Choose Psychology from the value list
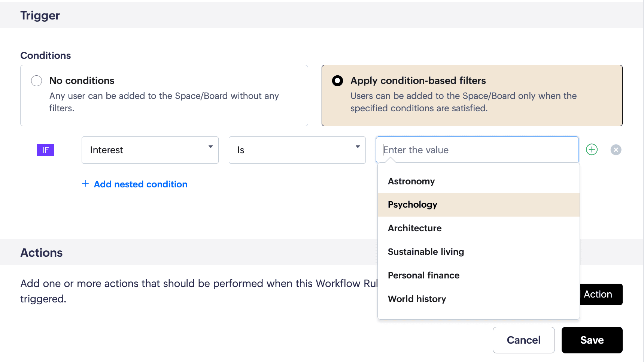The image size is (644, 362). click(412, 205)
